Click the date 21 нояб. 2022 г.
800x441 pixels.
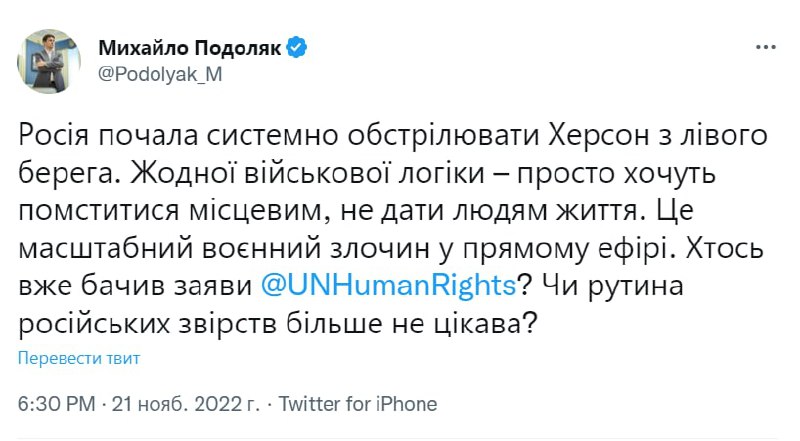[x=185, y=404]
